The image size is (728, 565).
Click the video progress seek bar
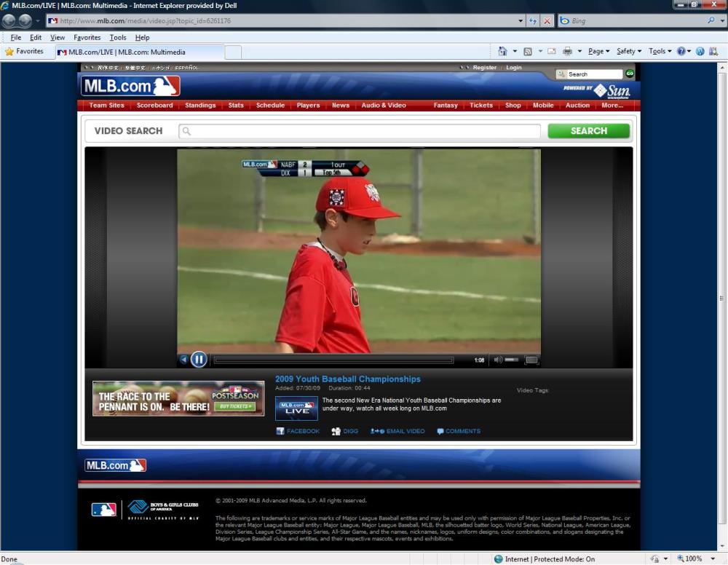333,360
